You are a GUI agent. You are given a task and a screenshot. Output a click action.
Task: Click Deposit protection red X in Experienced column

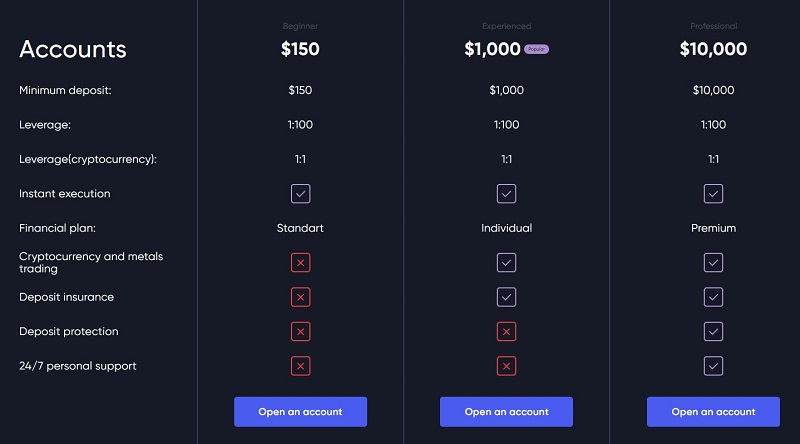point(506,332)
